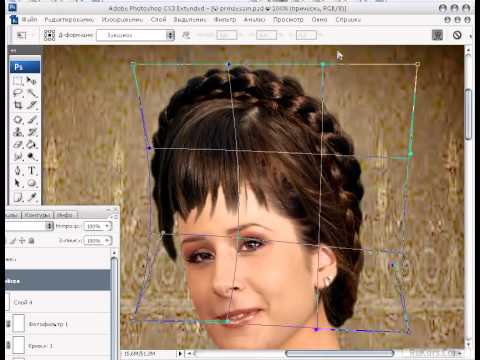Select the Horizontal Type tool

32,171
